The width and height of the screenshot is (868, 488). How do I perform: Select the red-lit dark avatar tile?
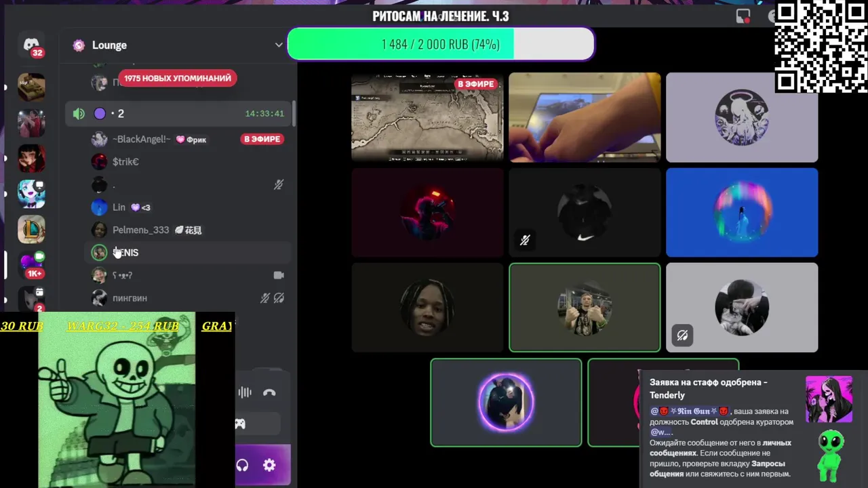coord(427,212)
